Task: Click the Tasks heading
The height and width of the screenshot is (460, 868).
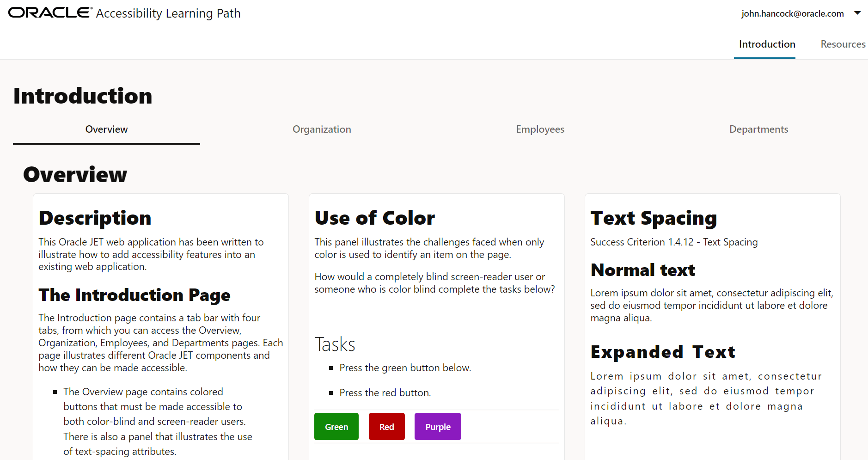Action: (335, 344)
